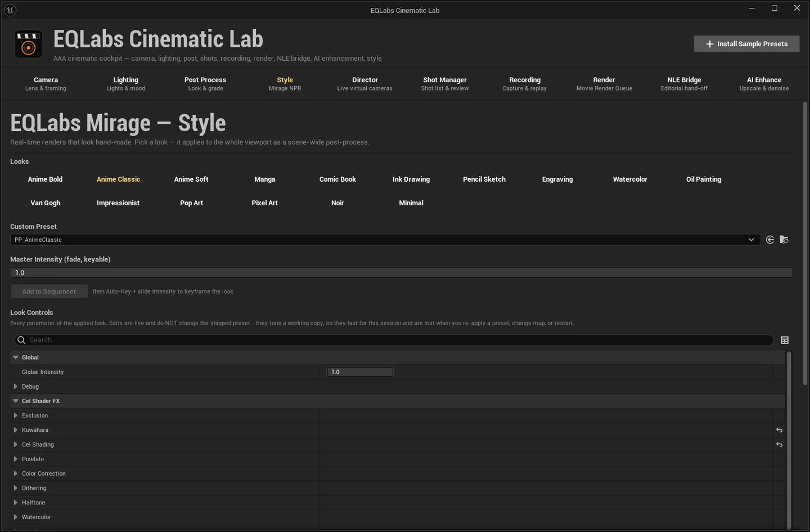Screen dimensions: 810x532
Task: Click the EQLabs clapperboard app icon
Action: coord(28,44)
